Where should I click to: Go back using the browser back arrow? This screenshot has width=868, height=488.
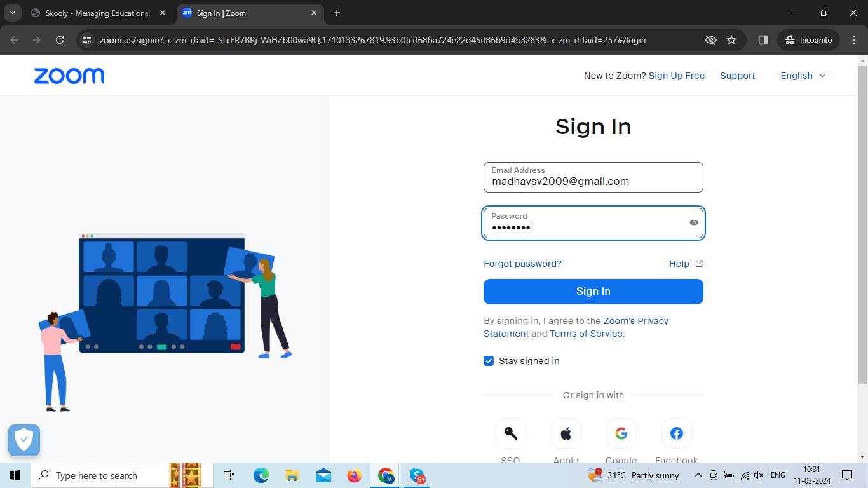tap(14, 40)
